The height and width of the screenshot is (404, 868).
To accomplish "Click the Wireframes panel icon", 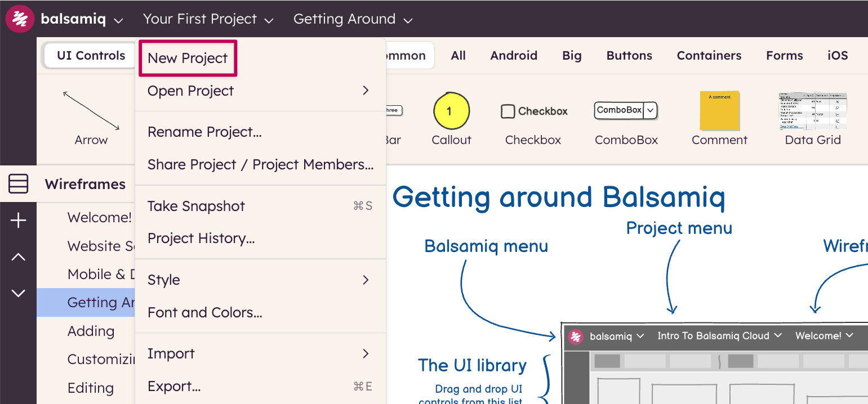I will [19, 184].
